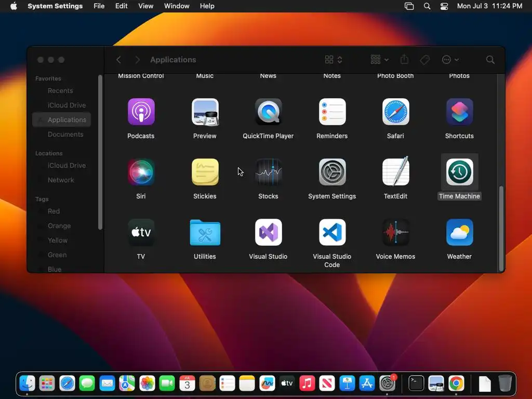Open Keynote from the Dock
Viewport: 532px width, 399px height.
347,383
